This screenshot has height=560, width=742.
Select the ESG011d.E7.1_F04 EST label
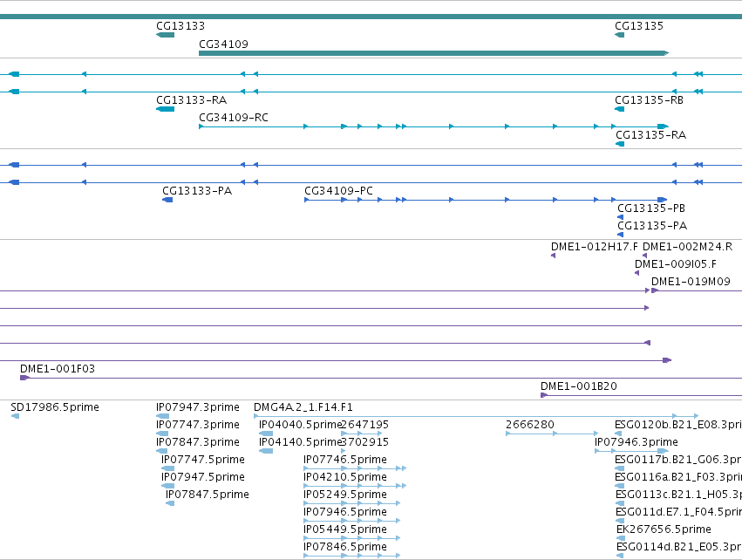point(678,512)
